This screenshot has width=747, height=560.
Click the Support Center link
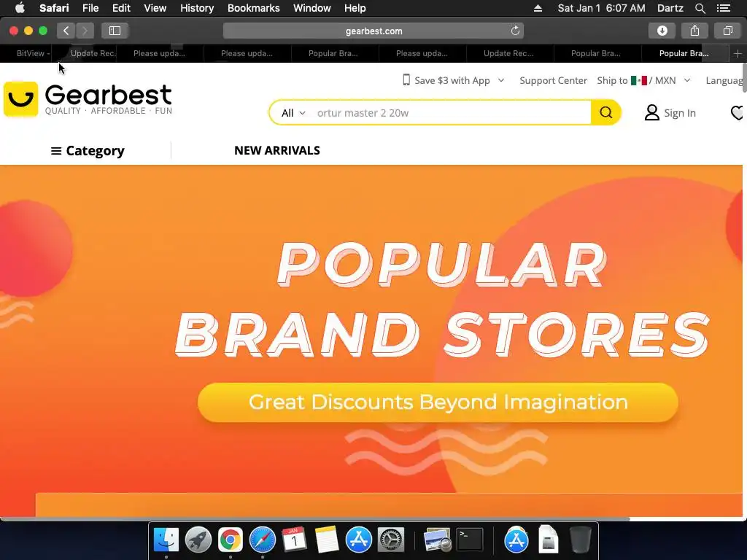coord(553,80)
